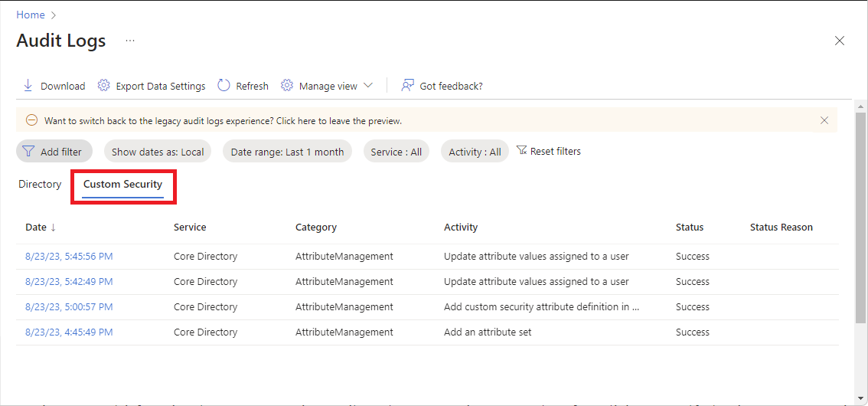Go to Home breadcrumb link
Image resolution: width=868 pixels, height=406 pixels.
point(31,15)
